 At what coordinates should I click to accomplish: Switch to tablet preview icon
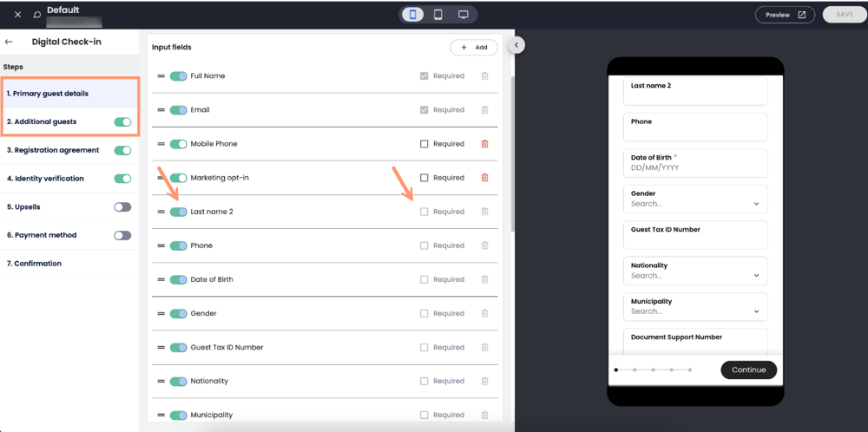[x=438, y=15]
